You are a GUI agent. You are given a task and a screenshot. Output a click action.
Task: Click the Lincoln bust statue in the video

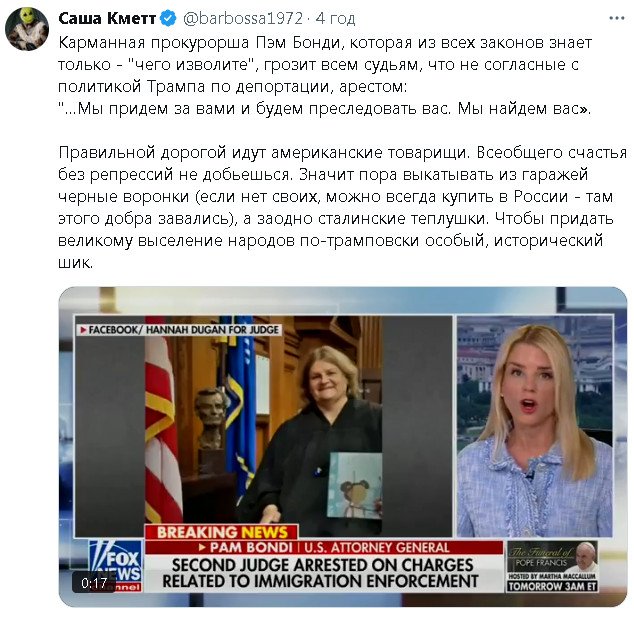pyautogui.click(x=211, y=419)
